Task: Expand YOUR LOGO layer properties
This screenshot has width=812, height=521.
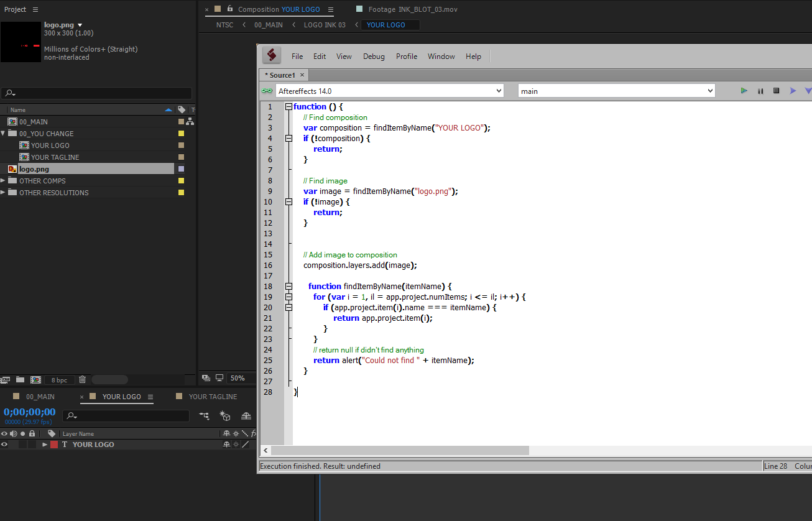Action: (x=45, y=445)
